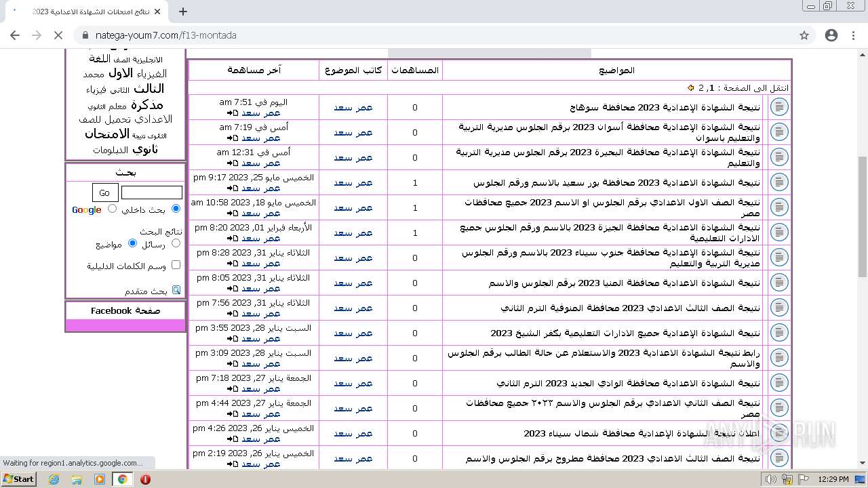Open topic about محافظة بور سعيد results
Screen dimensions: 868x488
click(616, 182)
